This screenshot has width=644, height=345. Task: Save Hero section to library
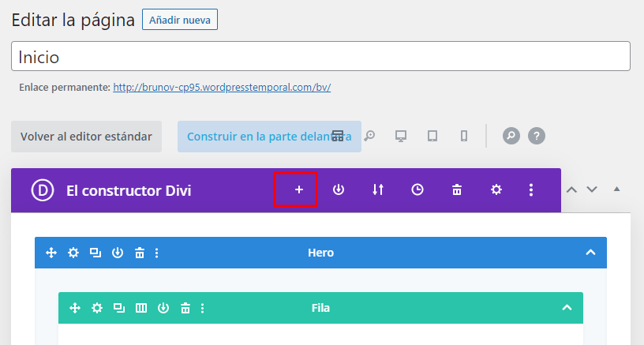point(118,253)
